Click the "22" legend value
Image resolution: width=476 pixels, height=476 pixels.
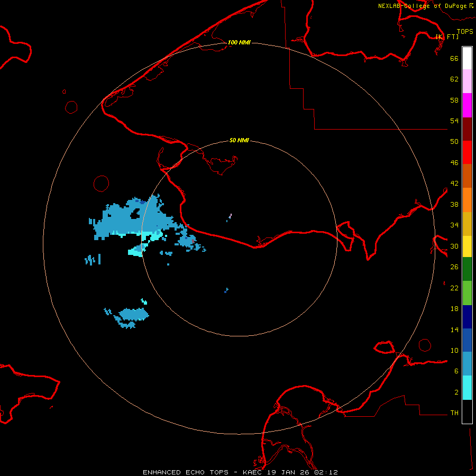[x=454, y=288]
